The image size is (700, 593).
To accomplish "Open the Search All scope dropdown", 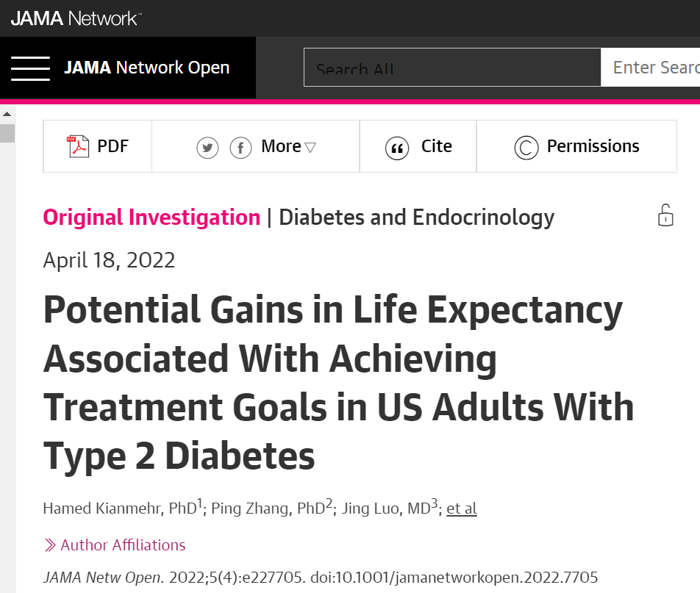I will (452, 68).
